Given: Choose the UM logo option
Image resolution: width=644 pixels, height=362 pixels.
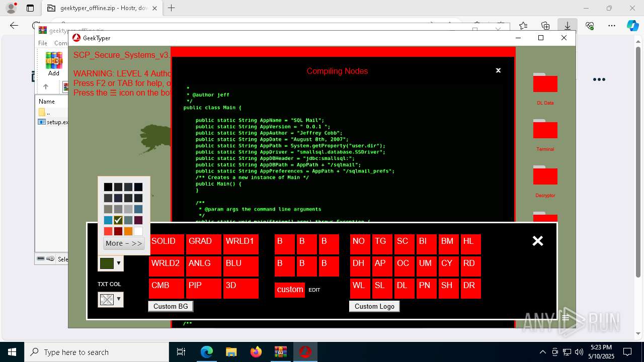Looking at the screenshot, I should point(427,266).
